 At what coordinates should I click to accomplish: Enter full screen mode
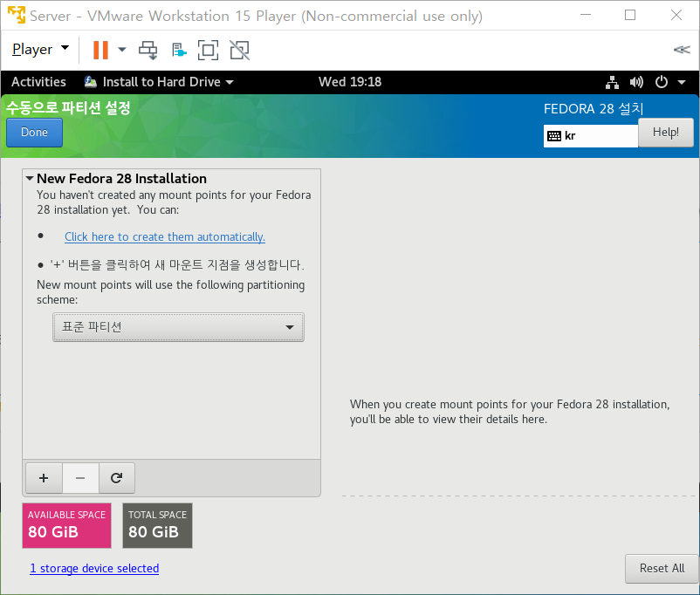[208, 50]
